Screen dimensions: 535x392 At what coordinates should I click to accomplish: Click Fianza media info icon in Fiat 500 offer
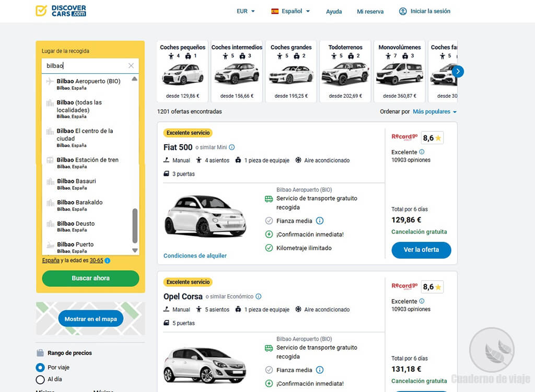point(320,221)
